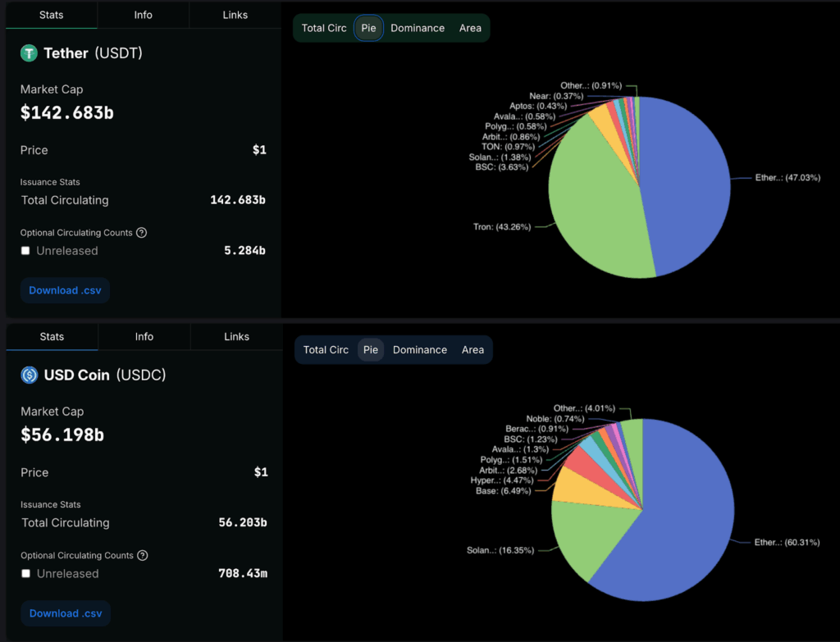Download the Tether .csv file
840x642 pixels.
click(65, 290)
